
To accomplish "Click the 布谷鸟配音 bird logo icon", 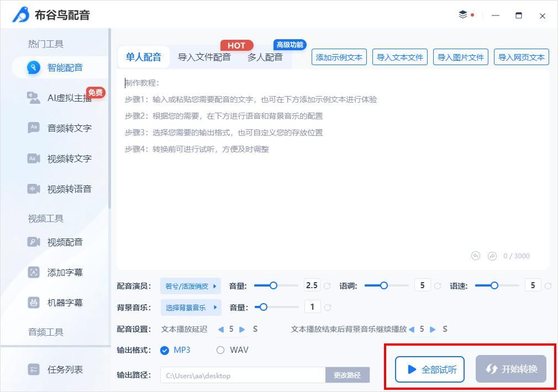I will pyautogui.click(x=20, y=14).
